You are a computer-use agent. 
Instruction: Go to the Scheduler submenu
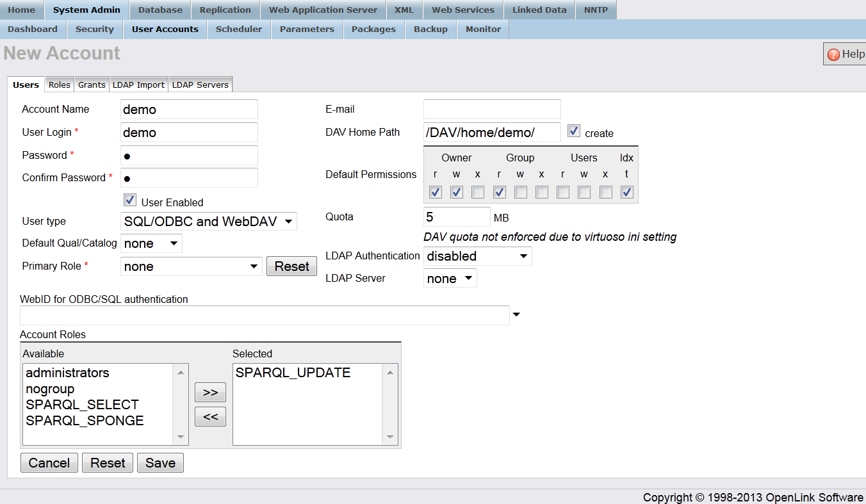tap(238, 29)
